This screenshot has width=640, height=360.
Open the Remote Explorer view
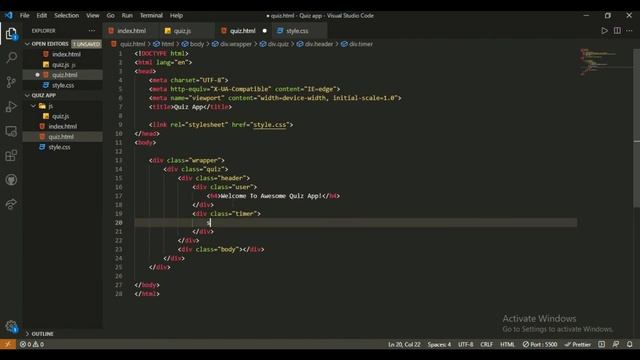[x=11, y=131]
